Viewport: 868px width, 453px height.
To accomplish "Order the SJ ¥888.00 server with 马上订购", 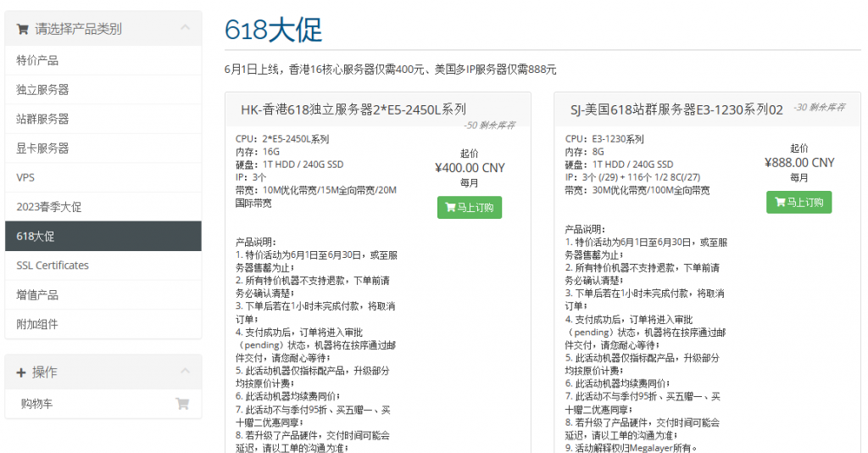I will click(798, 202).
